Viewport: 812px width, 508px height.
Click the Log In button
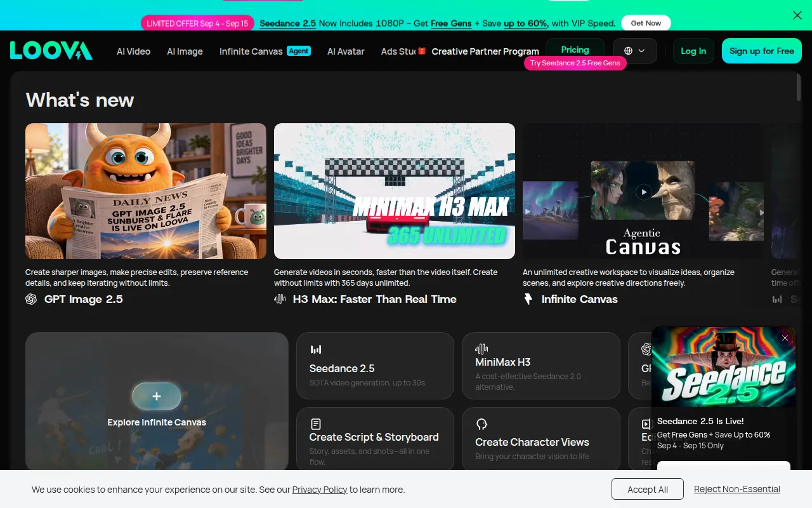pyautogui.click(x=693, y=51)
